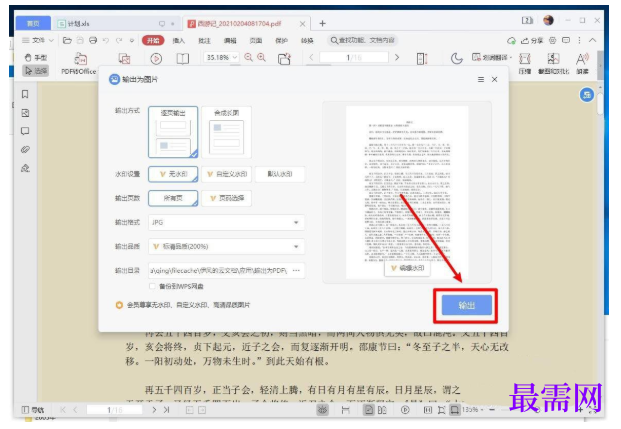Open the 压缩 compress tool
Viewport: 621px width, 429px height.
click(525, 63)
